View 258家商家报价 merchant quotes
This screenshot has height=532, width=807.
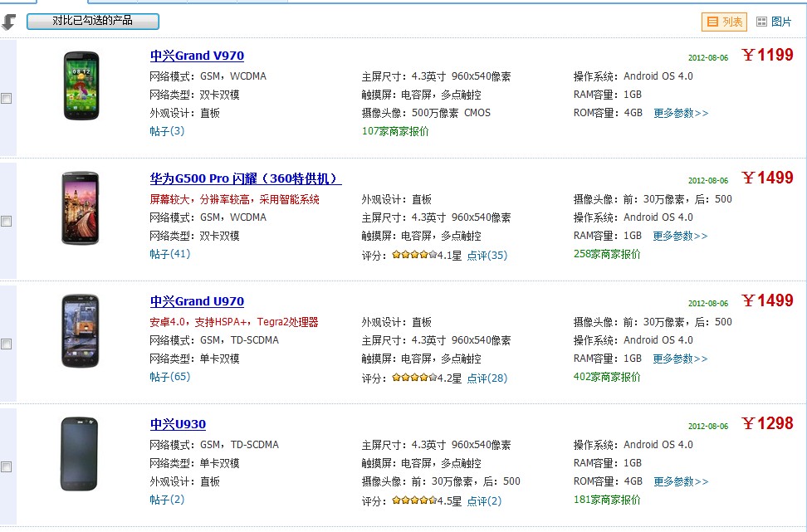click(x=607, y=254)
